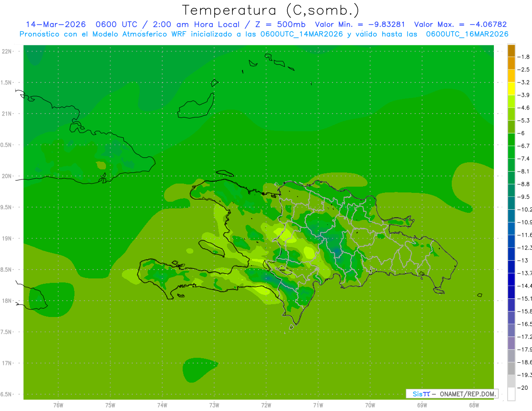Click the '69W' longitude label
Image resolution: width=532 pixels, height=411 pixels.
[422, 405]
